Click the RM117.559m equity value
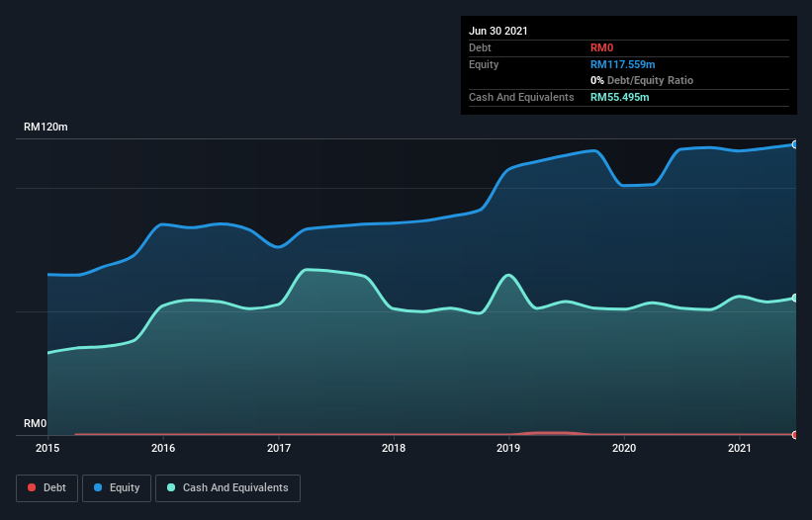The image size is (812, 520). pos(622,64)
